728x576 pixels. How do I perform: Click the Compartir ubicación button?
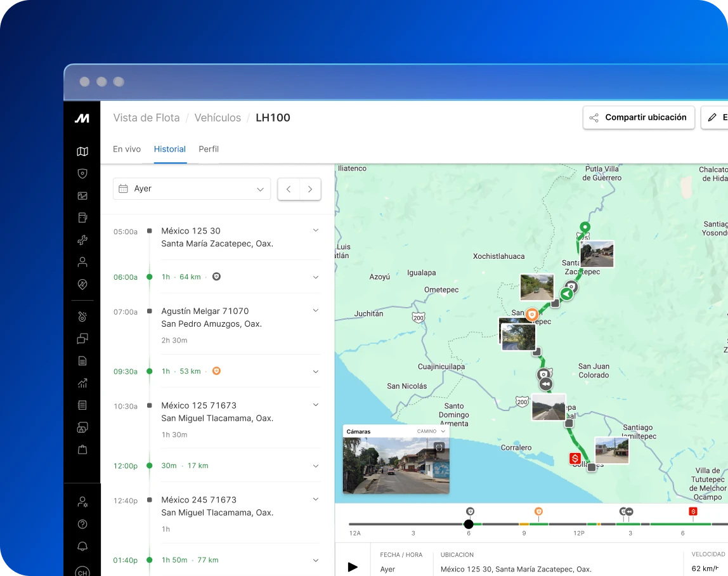(639, 117)
